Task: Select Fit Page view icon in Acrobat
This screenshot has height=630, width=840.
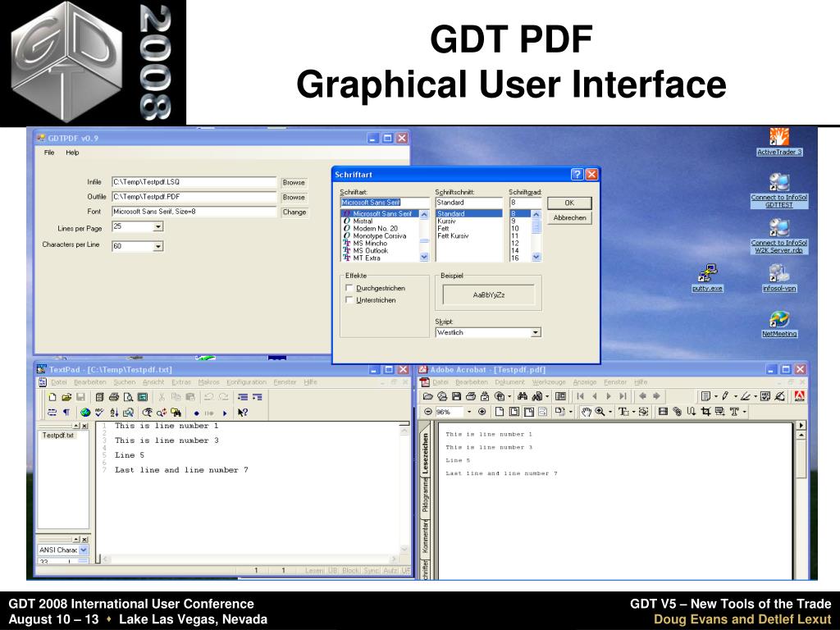Action: (x=514, y=412)
